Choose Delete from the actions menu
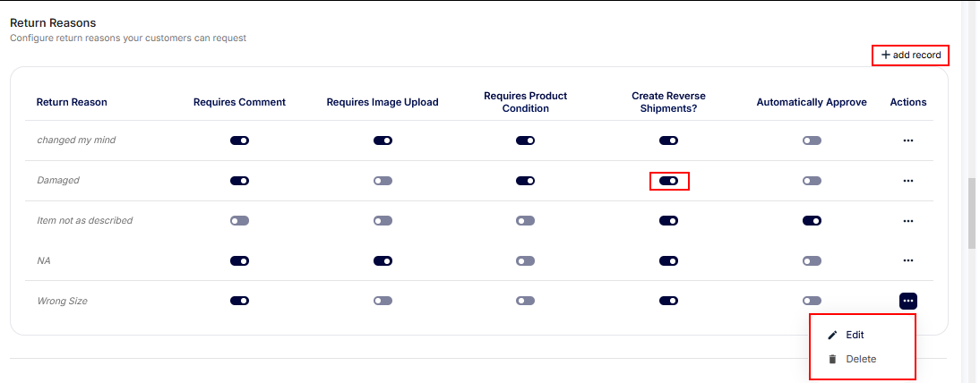The height and width of the screenshot is (383, 980). [860, 359]
